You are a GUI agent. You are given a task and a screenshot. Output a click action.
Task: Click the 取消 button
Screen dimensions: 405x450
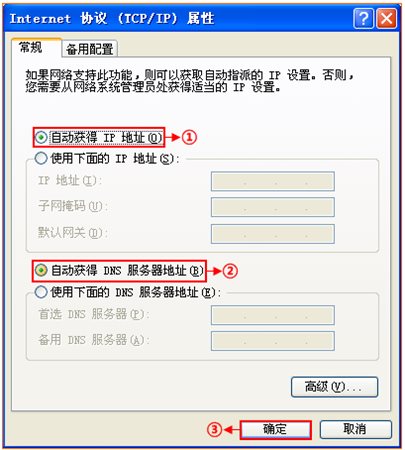pos(355,429)
